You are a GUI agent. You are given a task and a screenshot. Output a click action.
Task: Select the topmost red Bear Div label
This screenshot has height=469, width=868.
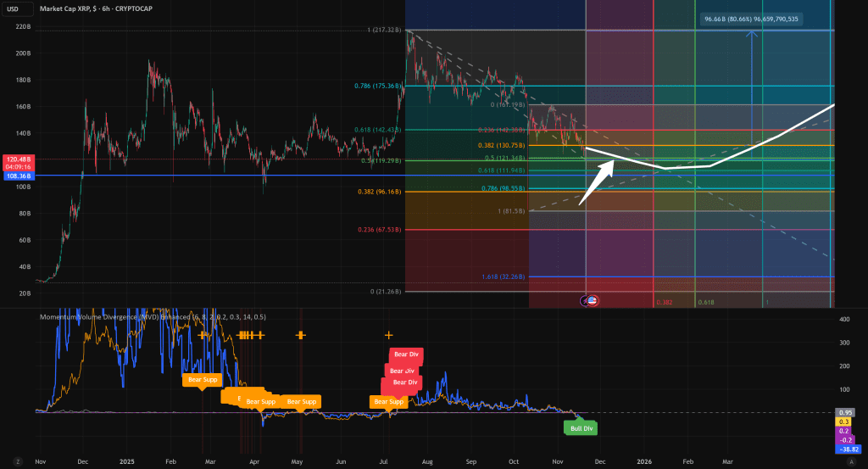406,355
